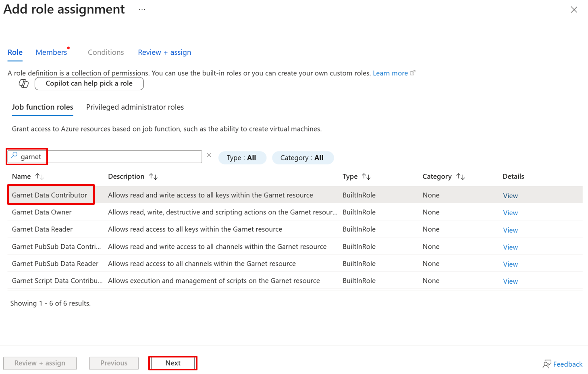Open the Category: All filter dropdown
This screenshot has height=374, width=588.
pos(303,157)
